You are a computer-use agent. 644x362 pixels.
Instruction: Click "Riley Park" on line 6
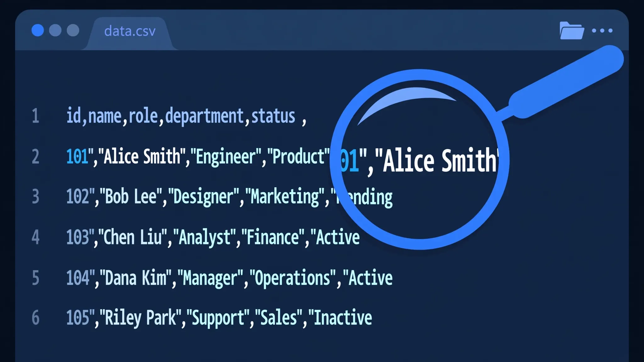[141, 318]
